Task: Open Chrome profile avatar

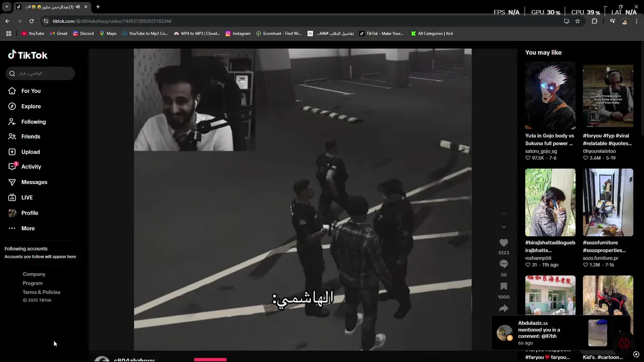Action: (x=625, y=21)
